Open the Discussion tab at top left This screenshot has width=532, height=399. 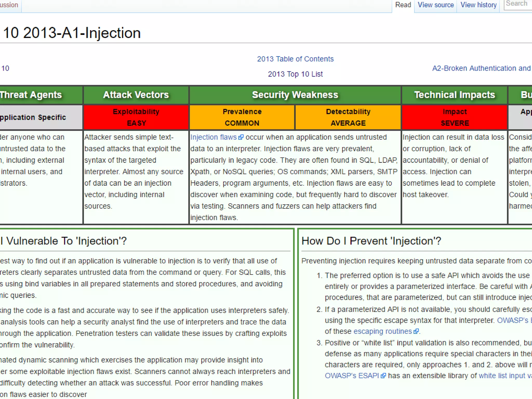[9, 5]
